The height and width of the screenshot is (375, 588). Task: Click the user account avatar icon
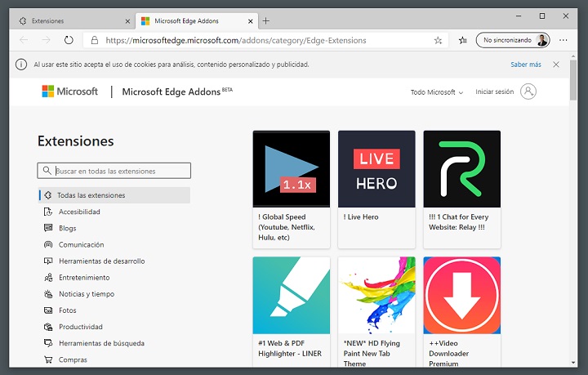pyautogui.click(x=528, y=92)
